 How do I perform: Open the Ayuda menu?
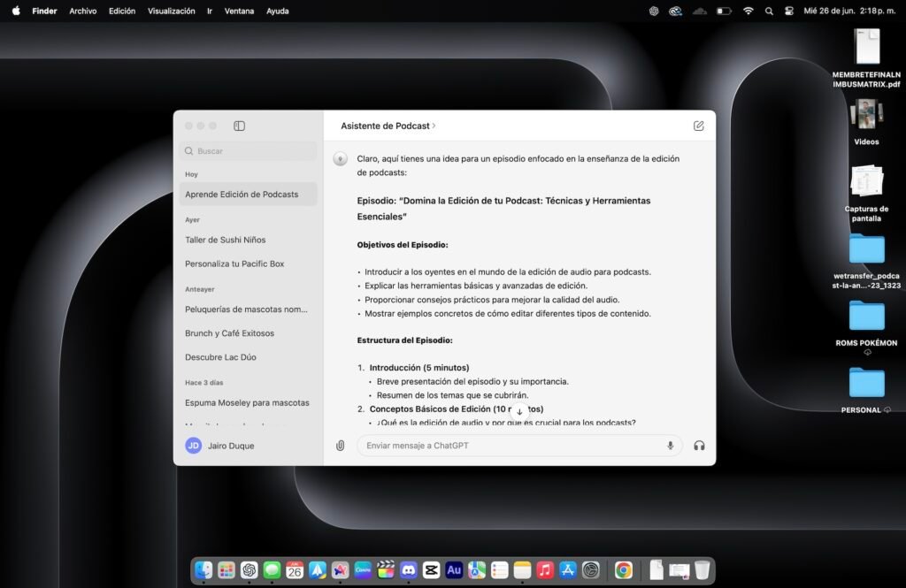click(277, 11)
